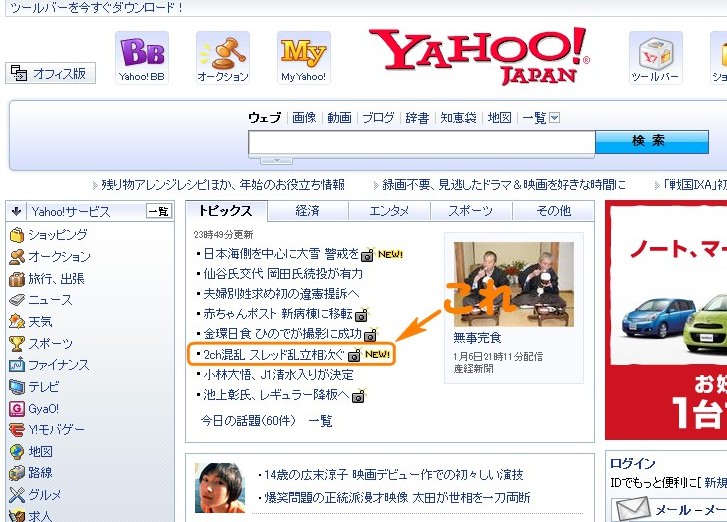Viewport: 727px width, 522px height.
Task: Open テレビ in the sidebar
Action: point(35,387)
